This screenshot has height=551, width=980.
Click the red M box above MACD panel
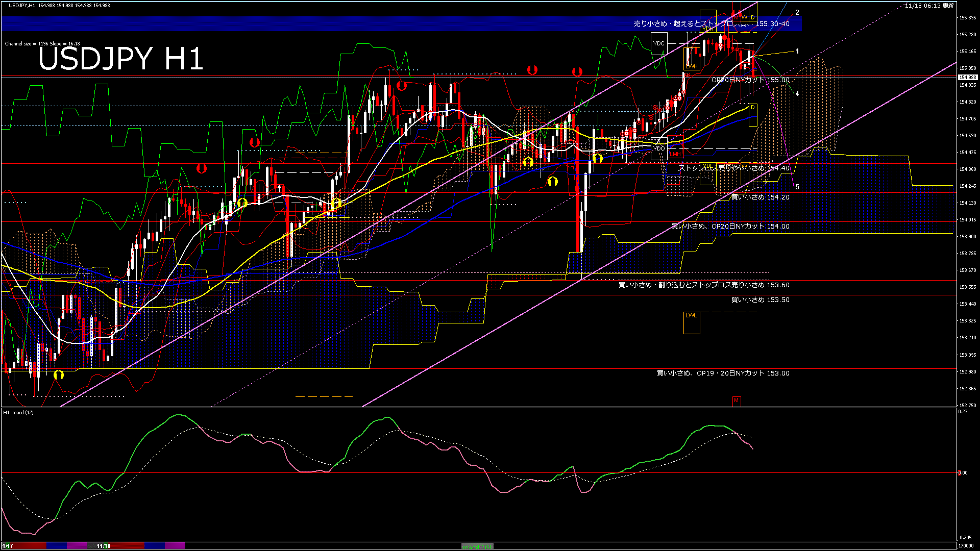pos(736,400)
